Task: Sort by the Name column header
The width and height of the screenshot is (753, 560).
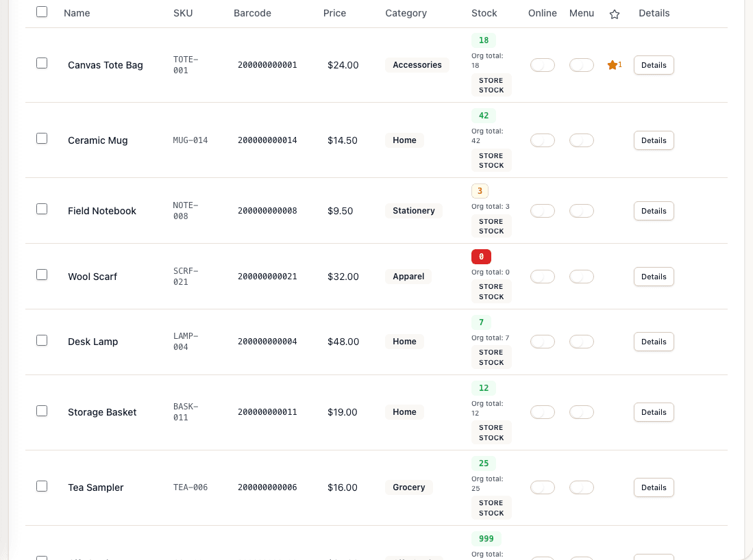Action: [77, 14]
